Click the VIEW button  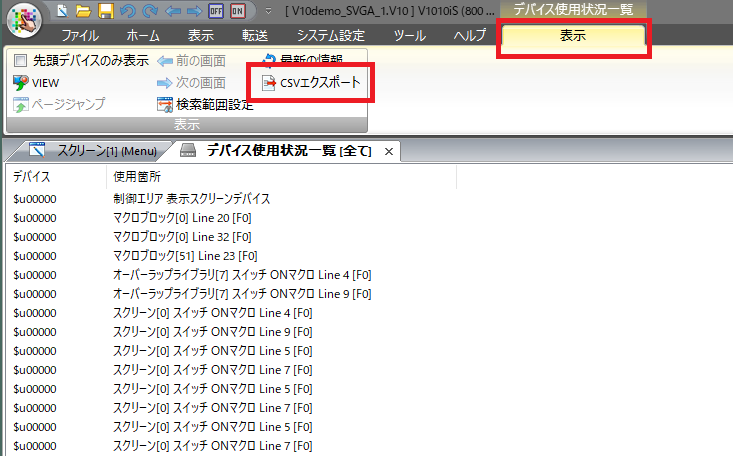[x=36, y=82]
